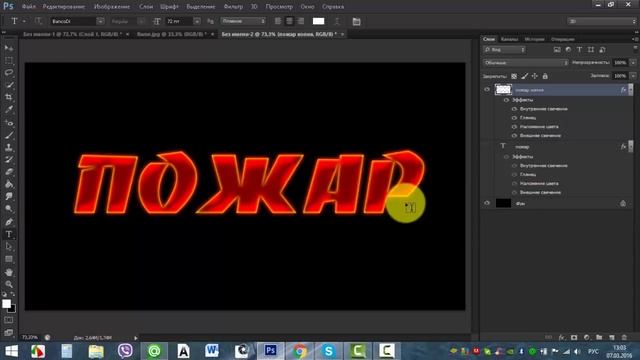Filter layers by adjustment layer icon
The height and width of the screenshot is (360, 640).
click(568, 49)
